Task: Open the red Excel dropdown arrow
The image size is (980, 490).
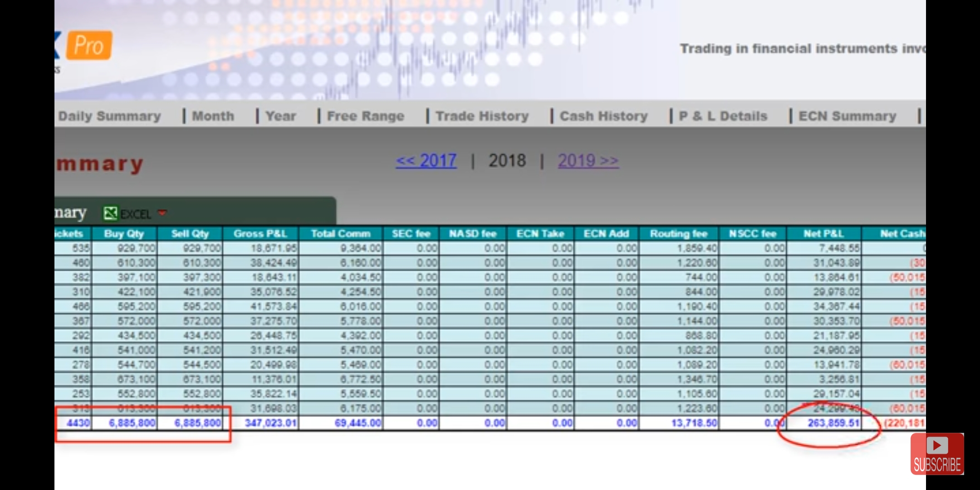Action: 162,213
